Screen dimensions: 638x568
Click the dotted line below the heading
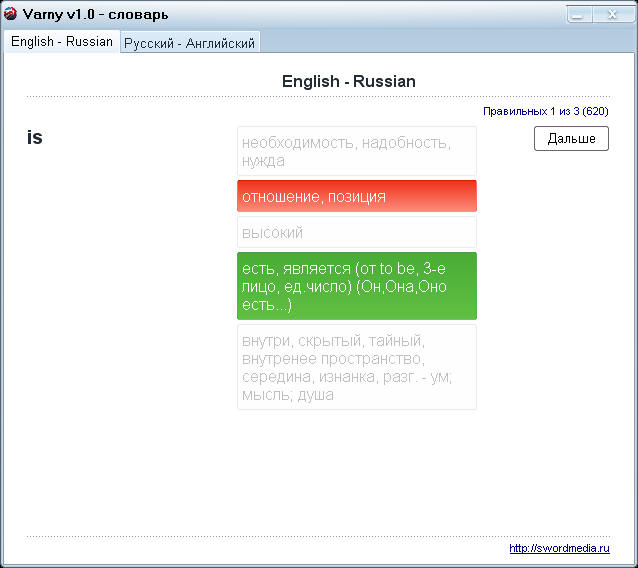pos(318,97)
